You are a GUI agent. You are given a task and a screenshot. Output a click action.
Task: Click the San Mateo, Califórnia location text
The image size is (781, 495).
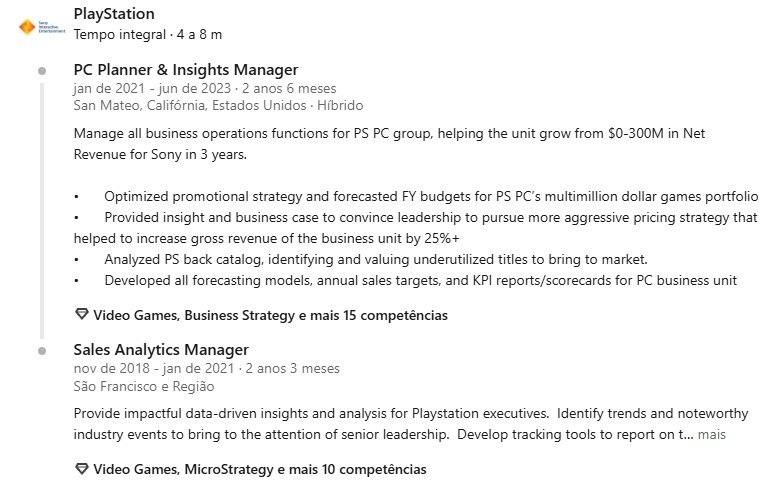218,105
